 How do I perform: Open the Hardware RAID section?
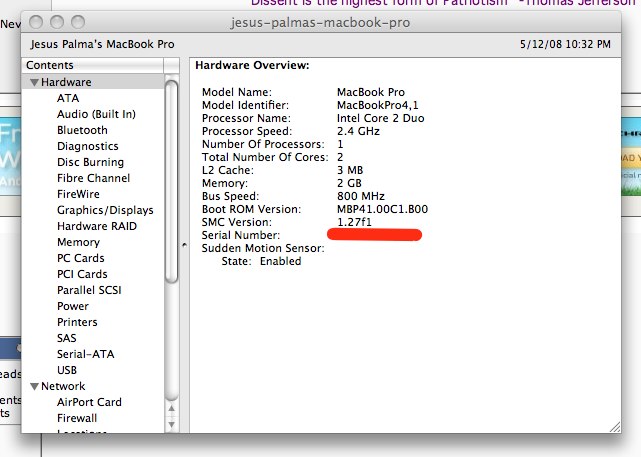[x=97, y=226]
